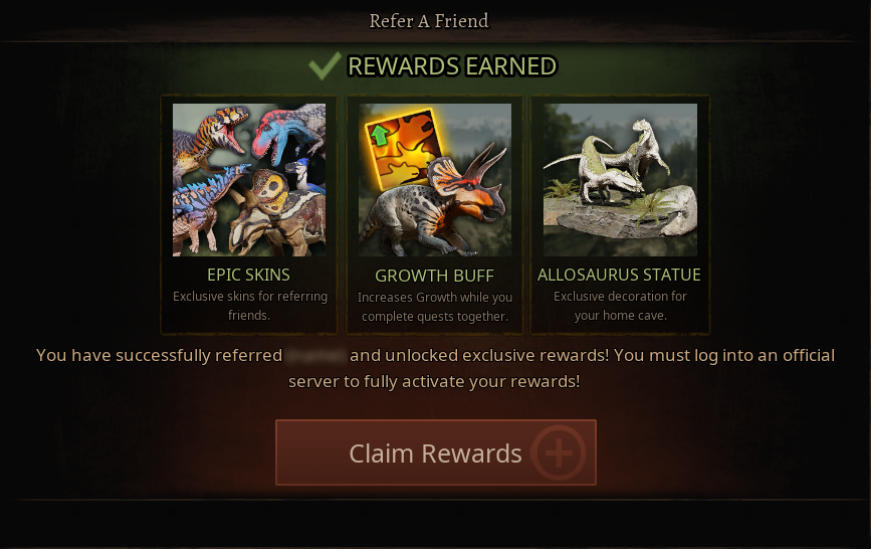This screenshot has height=549, width=871.
Task: Click the Allosaurus Statue description text
Action: coord(620,306)
